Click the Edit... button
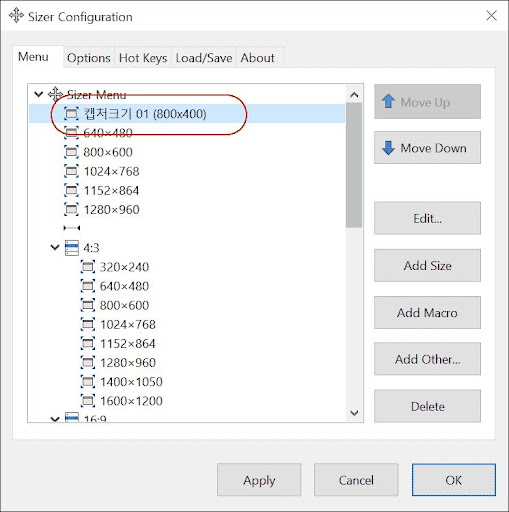The image size is (509, 512). point(427,218)
